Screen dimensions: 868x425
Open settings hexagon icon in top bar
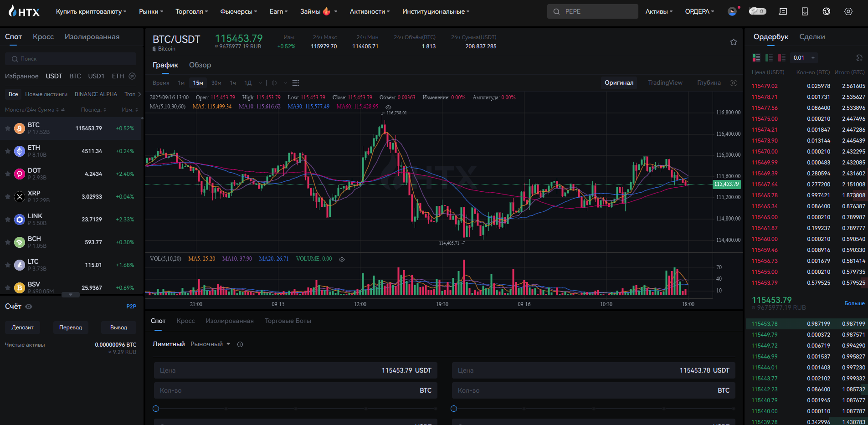coord(848,11)
